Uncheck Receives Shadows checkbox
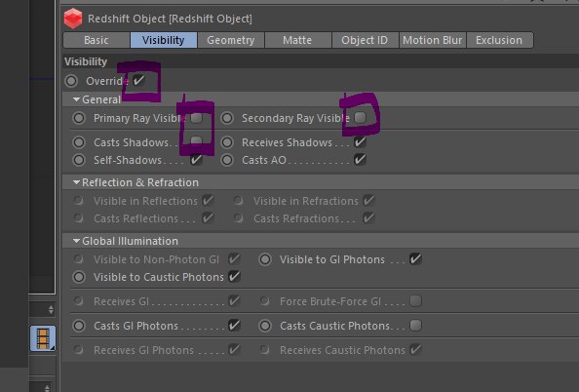The width and height of the screenshot is (579, 392). [x=360, y=142]
